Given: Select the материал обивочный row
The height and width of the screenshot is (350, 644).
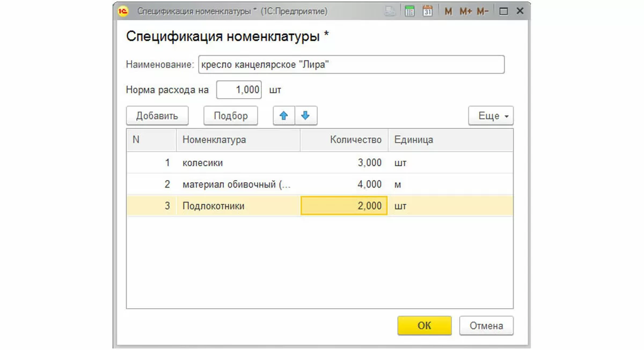Looking at the screenshot, I should click(x=320, y=184).
